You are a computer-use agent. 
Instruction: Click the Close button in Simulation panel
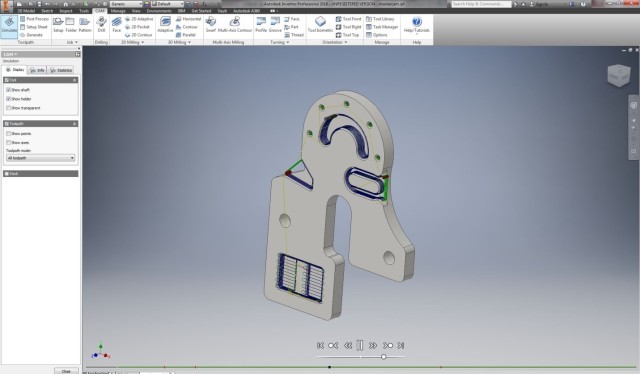point(66,371)
